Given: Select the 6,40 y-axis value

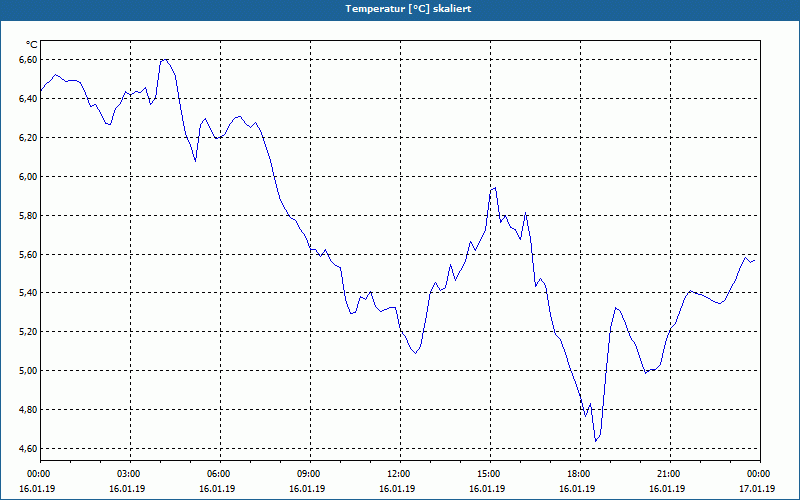Looking at the screenshot, I should coord(28,98).
